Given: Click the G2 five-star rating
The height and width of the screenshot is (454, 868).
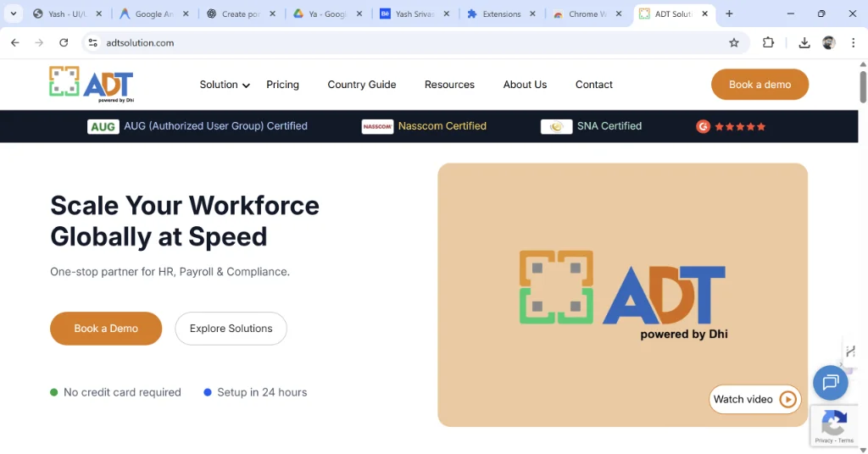Looking at the screenshot, I should 731,127.
